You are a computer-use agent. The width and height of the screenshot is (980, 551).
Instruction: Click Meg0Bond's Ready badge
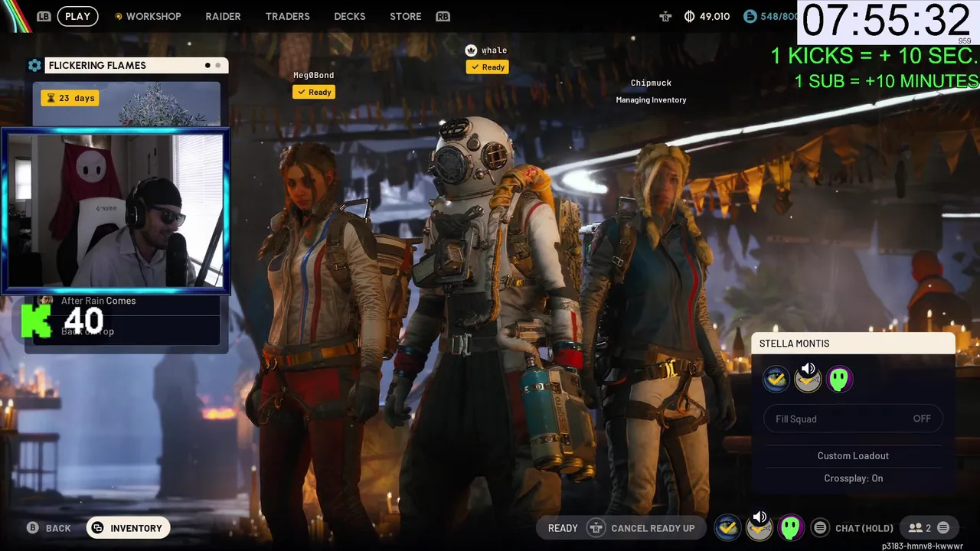(314, 92)
